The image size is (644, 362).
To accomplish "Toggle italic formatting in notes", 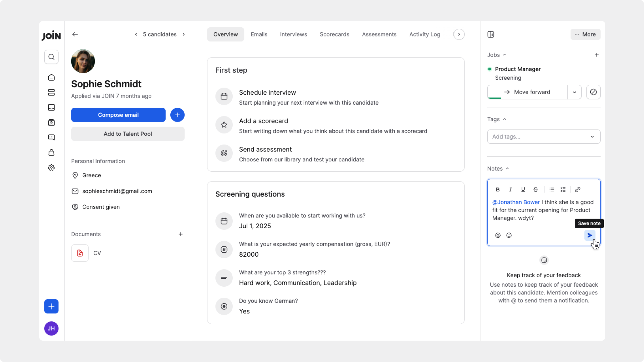I will tap(510, 190).
